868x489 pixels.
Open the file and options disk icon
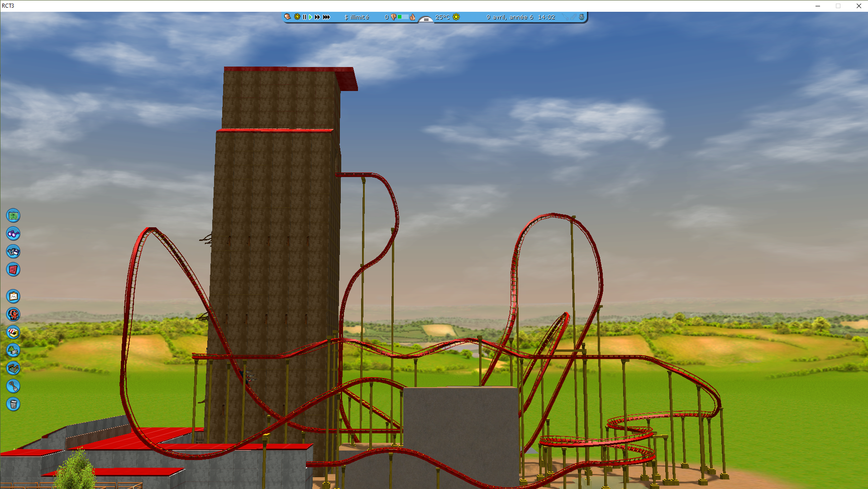13,252
